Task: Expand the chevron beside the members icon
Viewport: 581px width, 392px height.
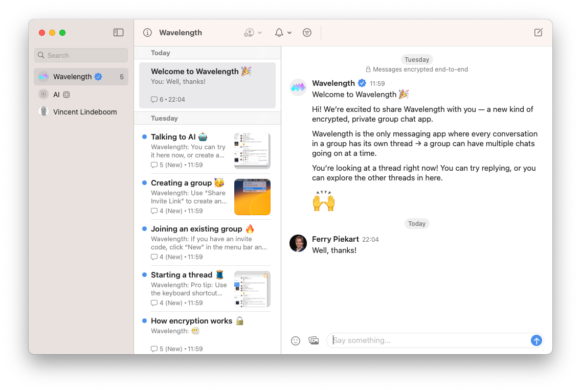Action: click(260, 33)
